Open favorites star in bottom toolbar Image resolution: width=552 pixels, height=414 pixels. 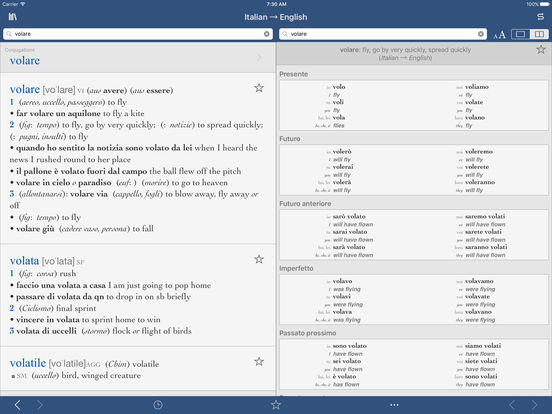(x=276, y=405)
